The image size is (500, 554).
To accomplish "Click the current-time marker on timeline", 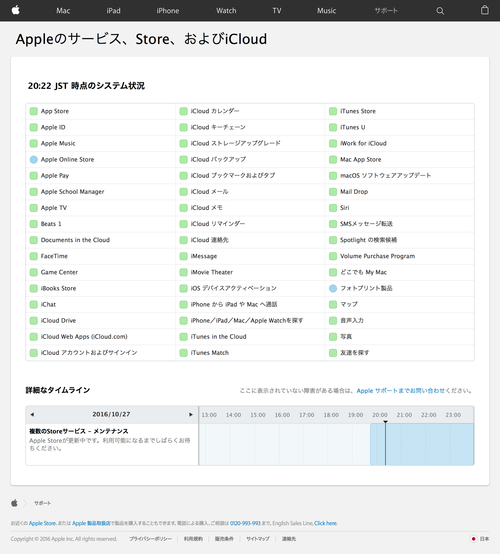I will (386, 443).
